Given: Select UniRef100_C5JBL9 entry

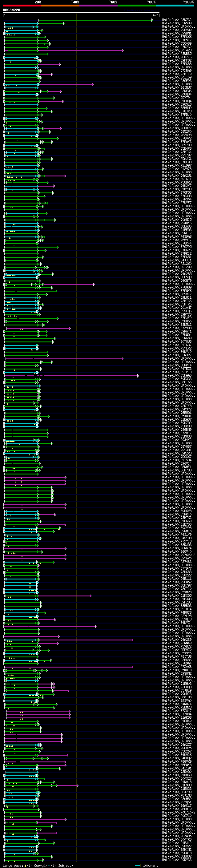Looking at the screenshot, I should coord(176,690).
